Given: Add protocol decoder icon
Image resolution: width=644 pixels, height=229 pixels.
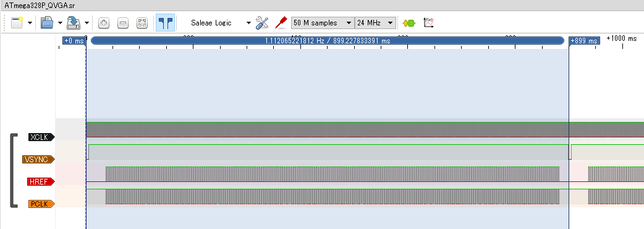Looking at the screenshot, I should pyautogui.click(x=409, y=23).
